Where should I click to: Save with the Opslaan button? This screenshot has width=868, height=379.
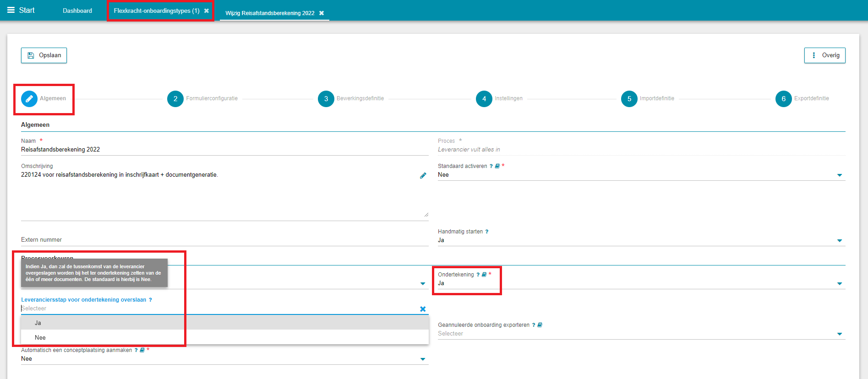pyautogui.click(x=44, y=55)
